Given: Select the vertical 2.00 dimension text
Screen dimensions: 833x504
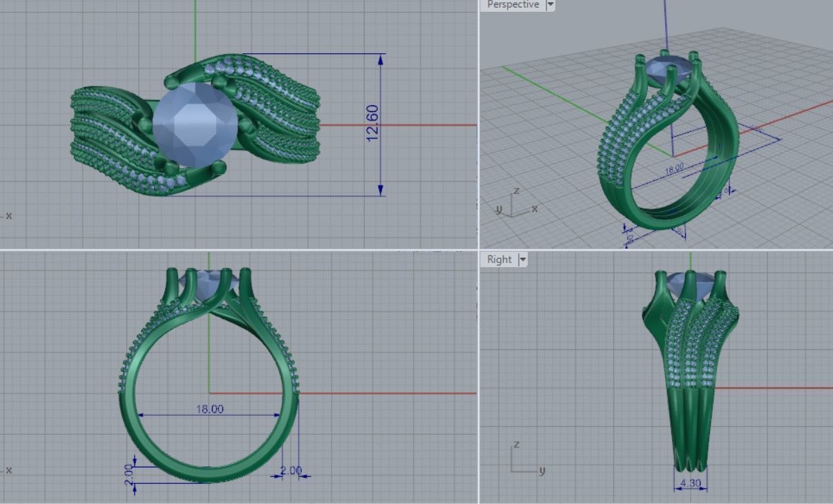Looking at the screenshot, I should [128, 475].
